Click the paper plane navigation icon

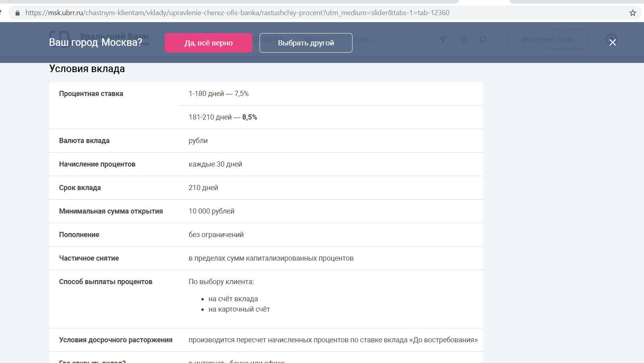443,39
